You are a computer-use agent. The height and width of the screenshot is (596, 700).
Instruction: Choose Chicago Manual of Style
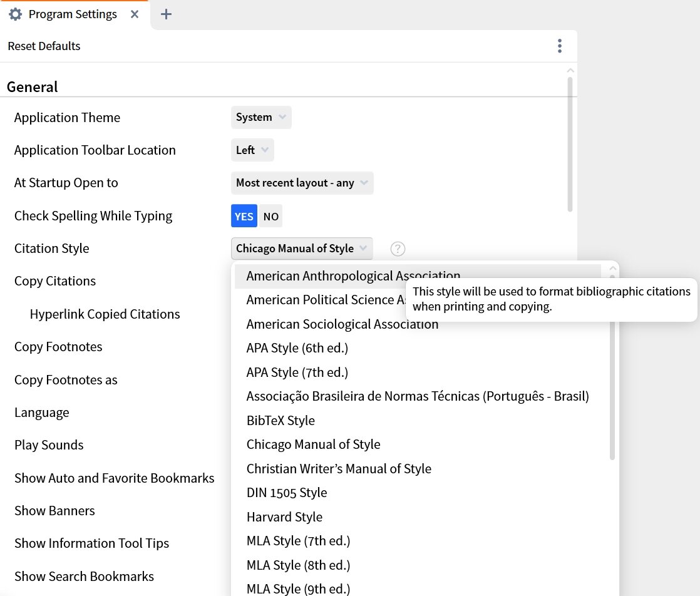click(313, 444)
